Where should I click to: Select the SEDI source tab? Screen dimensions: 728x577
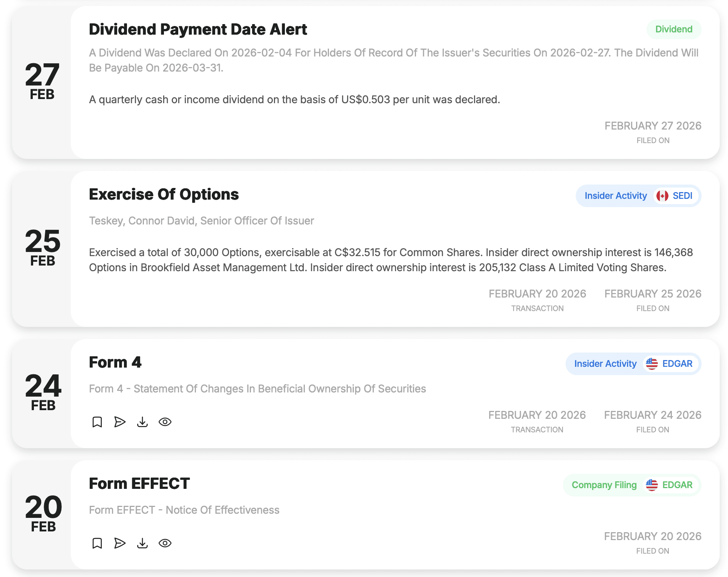[x=682, y=196]
